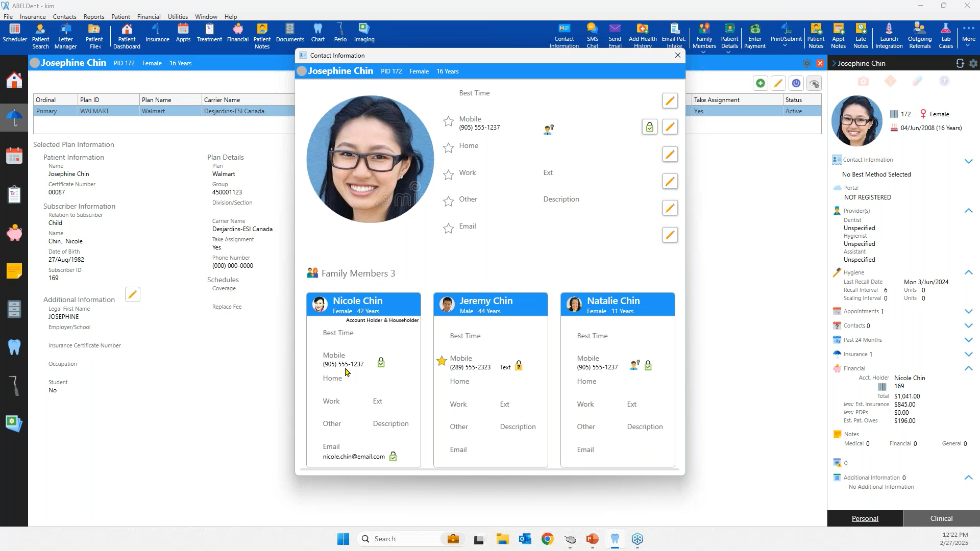Viewport: 980px width, 551px height.
Task: Toggle the star next to the Email field
Action: [448, 229]
